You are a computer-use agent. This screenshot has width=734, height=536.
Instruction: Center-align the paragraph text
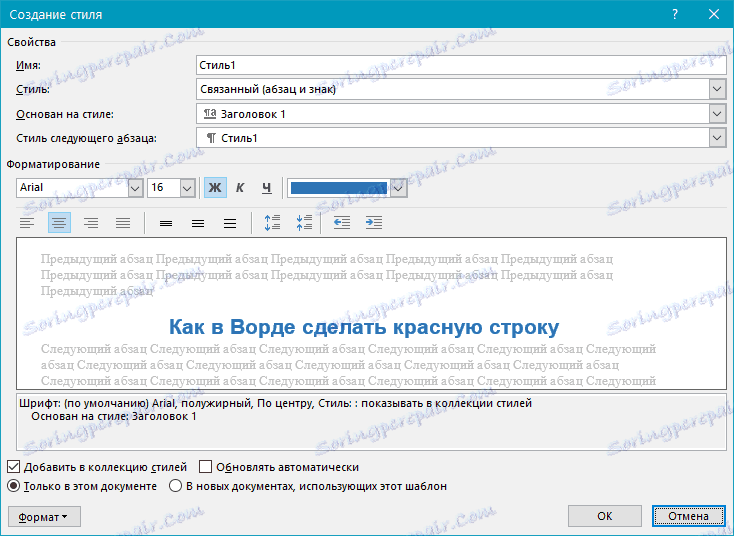pyautogui.click(x=59, y=223)
